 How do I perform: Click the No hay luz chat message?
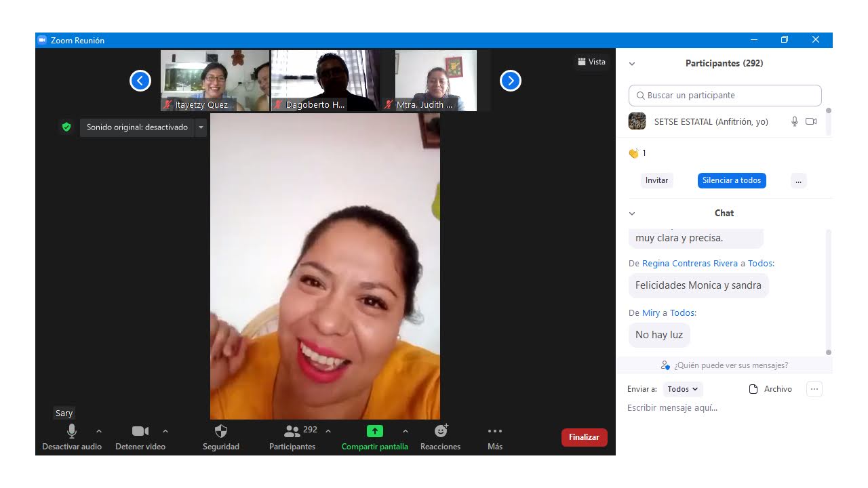659,335
